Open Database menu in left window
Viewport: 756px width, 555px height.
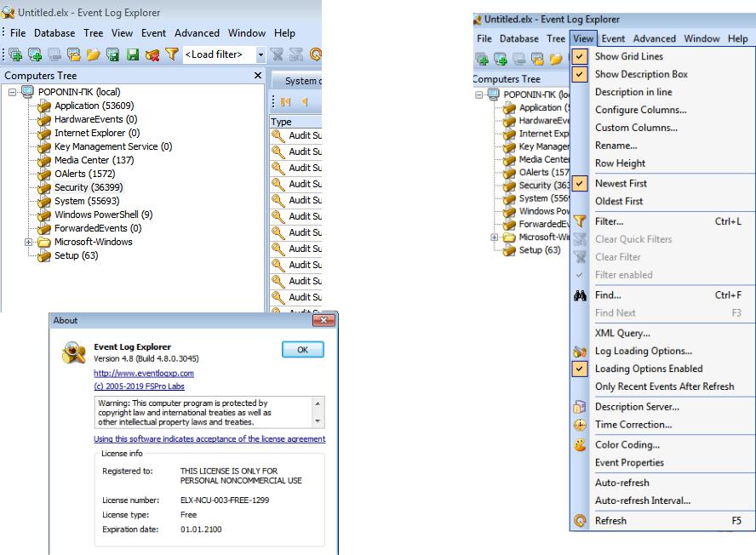click(x=54, y=33)
